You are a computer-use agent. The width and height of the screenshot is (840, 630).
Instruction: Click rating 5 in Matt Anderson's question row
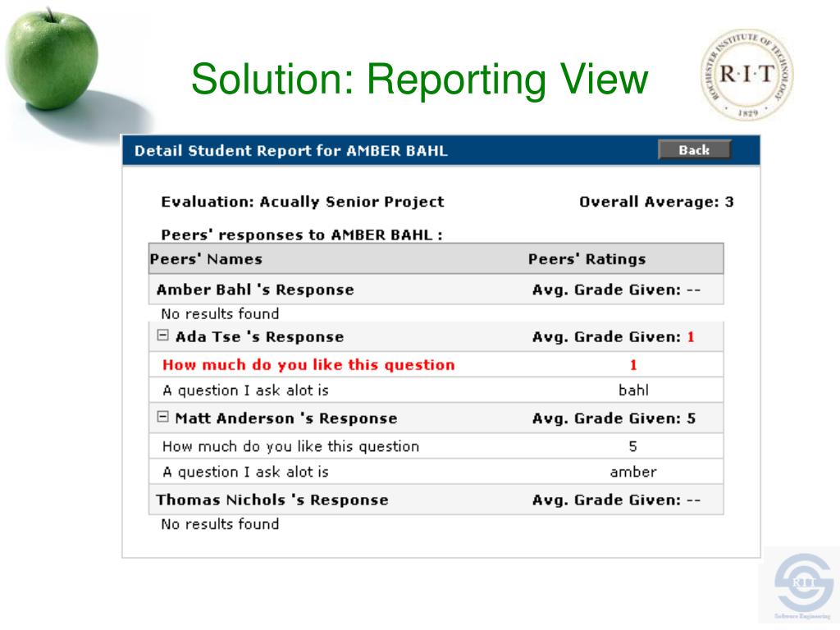633,446
